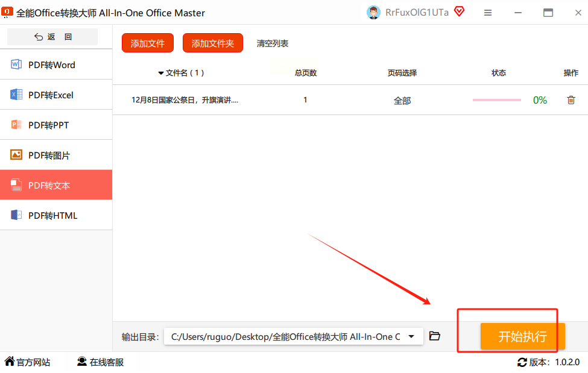Click the page count value 1
The height and width of the screenshot is (373, 588).
305,99
